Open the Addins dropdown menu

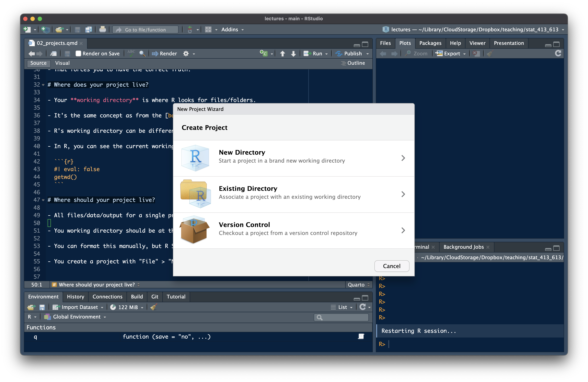click(x=232, y=30)
